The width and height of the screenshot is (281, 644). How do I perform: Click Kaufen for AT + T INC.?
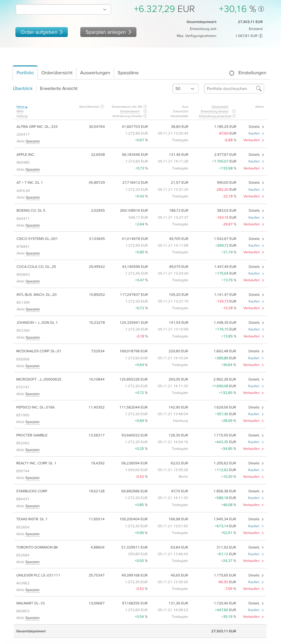(254, 190)
